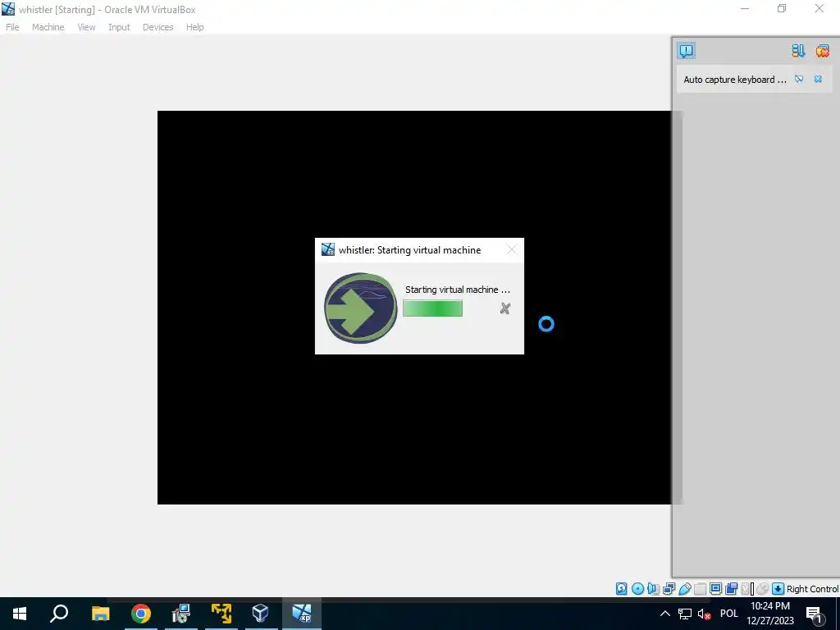
Task: Dismiss the Auto capture keyboard notification
Action: click(x=818, y=79)
